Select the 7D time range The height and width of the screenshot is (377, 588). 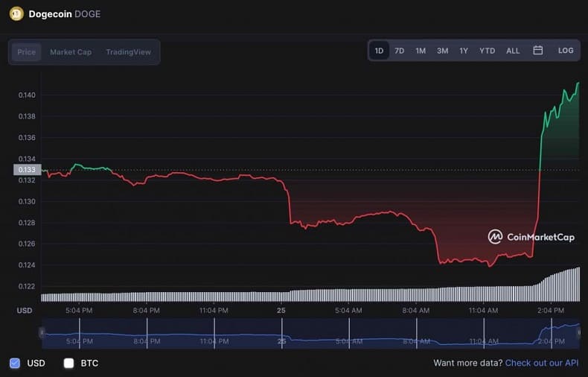click(x=400, y=51)
